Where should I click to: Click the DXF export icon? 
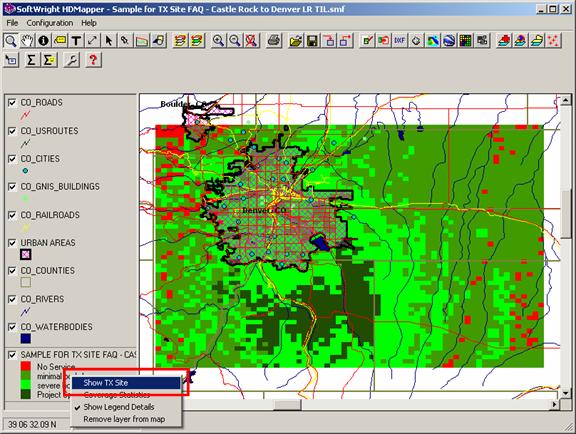point(400,40)
